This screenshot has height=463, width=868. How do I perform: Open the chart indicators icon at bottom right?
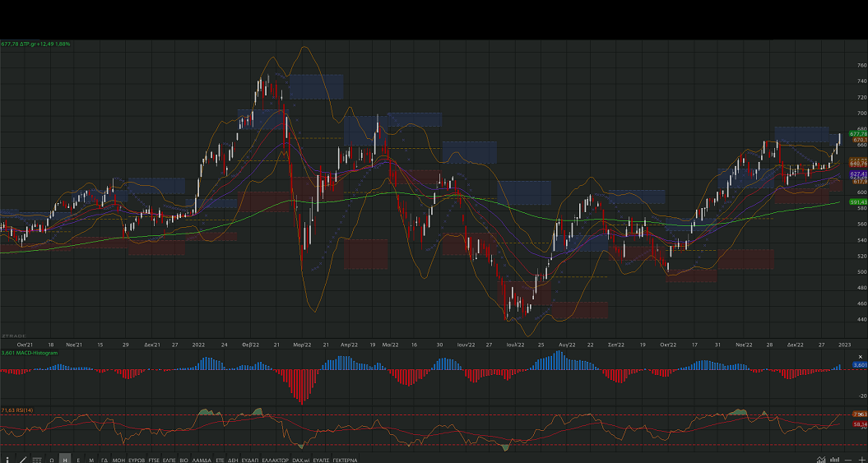tap(820, 460)
